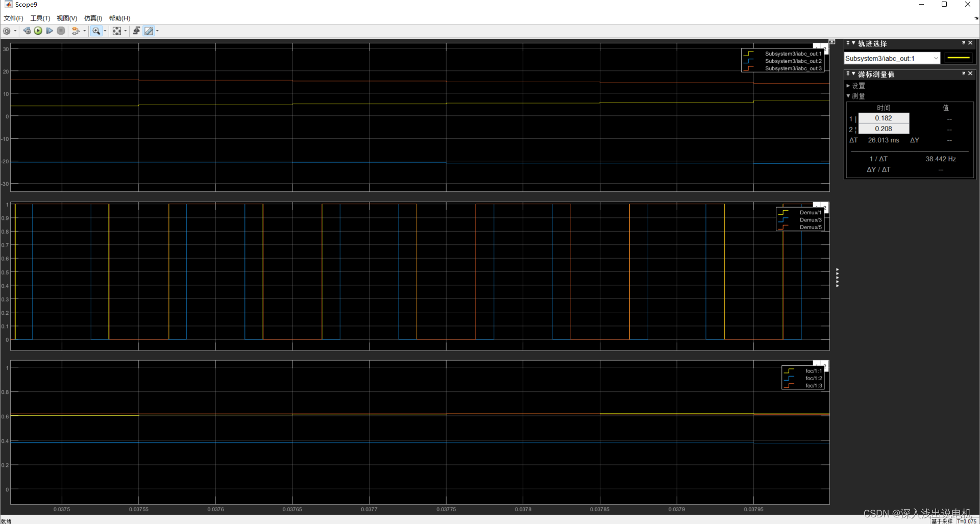Open the 工具(T) menu
The height and width of the screenshot is (524, 980).
click(40, 18)
